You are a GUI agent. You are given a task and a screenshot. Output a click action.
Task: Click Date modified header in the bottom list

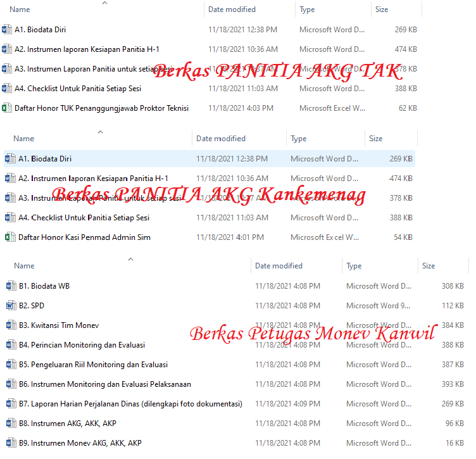pyautogui.click(x=279, y=266)
